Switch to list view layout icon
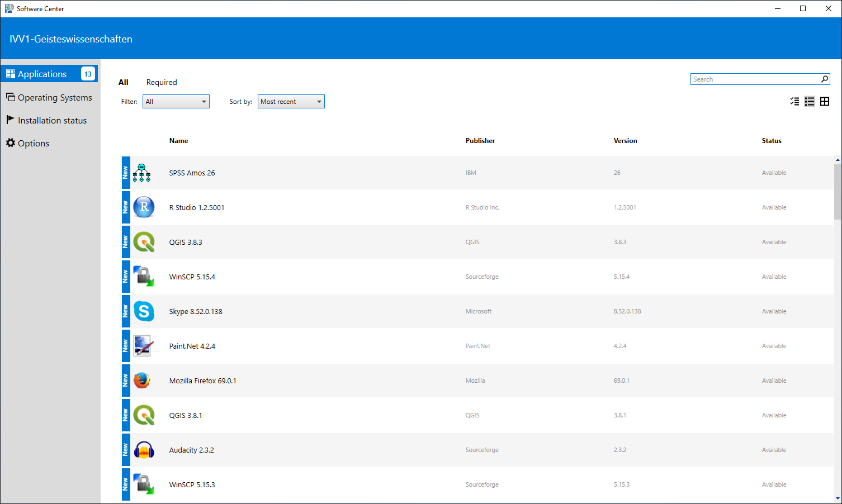The image size is (842, 504). click(810, 101)
